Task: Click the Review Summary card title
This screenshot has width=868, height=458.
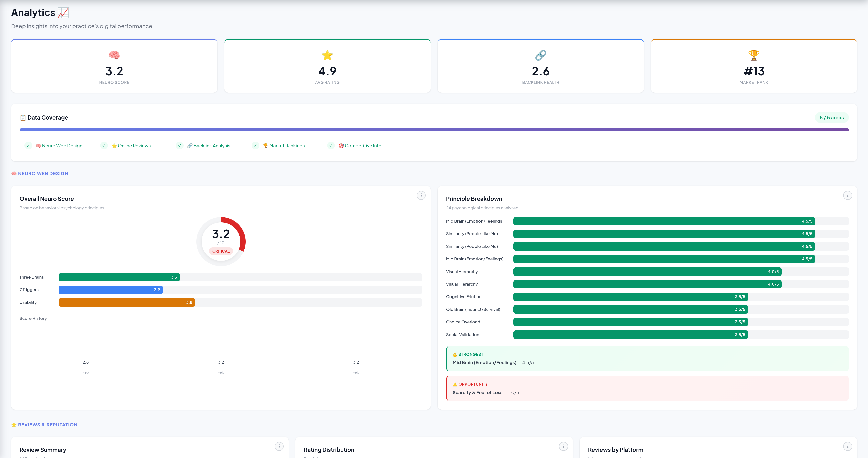Action: [43, 450]
